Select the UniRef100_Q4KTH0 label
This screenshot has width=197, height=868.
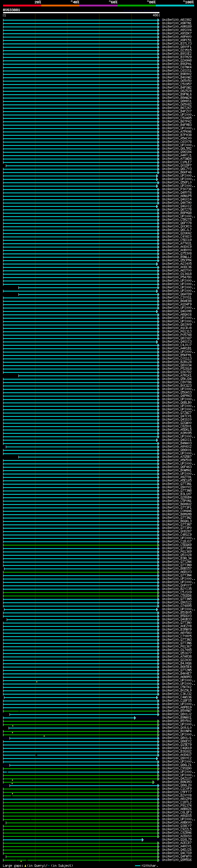(176, 203)
